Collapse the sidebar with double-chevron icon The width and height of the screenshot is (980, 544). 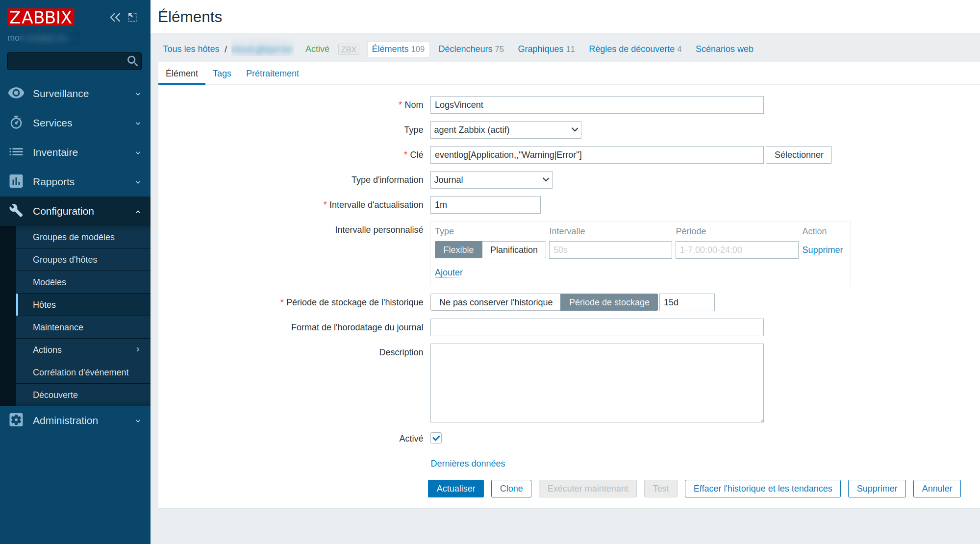(115, 18)
